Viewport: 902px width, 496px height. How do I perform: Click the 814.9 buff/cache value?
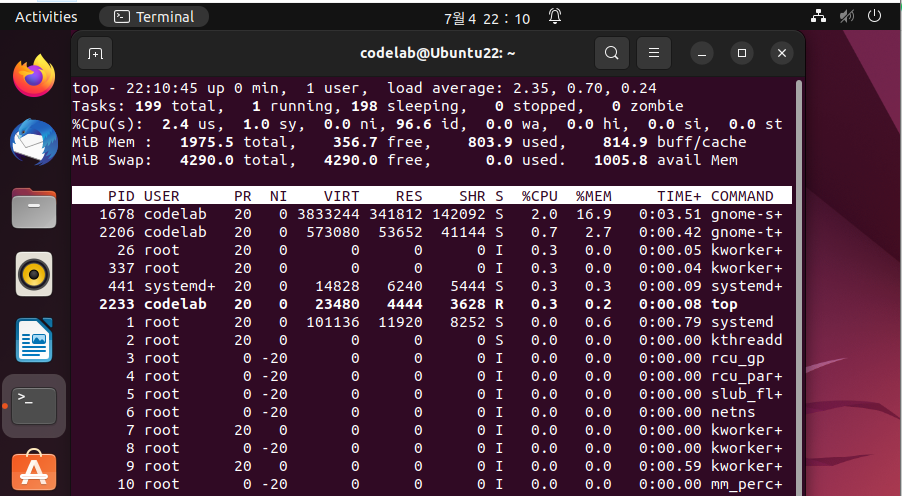(625, 142)
